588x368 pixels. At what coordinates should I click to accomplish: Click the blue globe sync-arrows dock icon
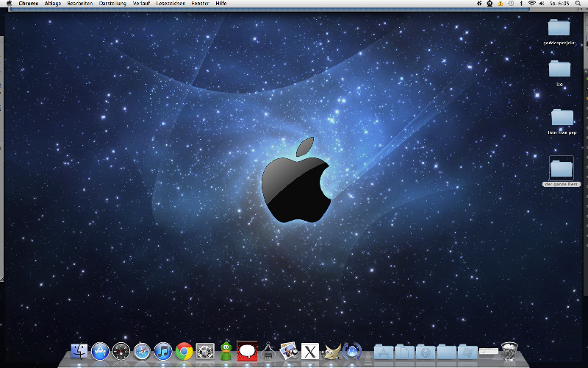[352, 352]
